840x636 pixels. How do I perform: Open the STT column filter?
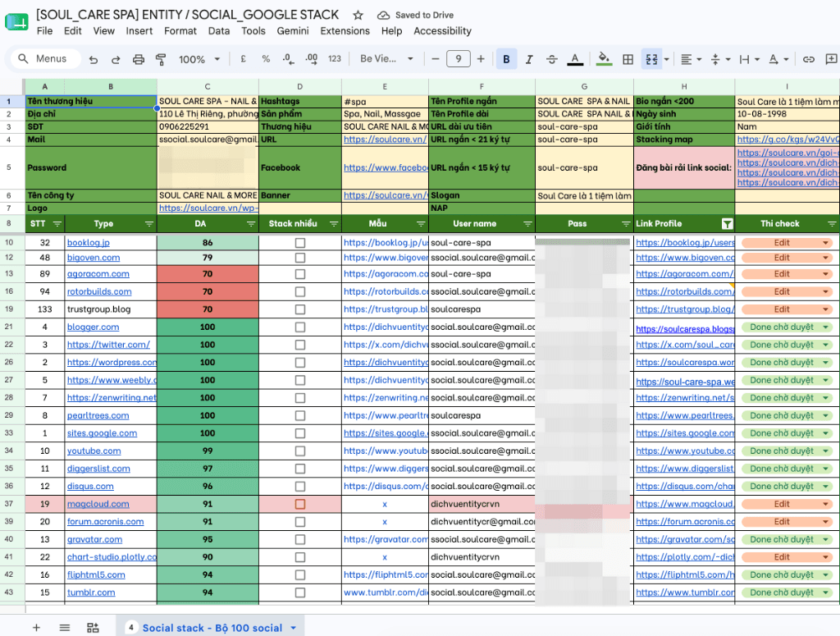(57, 223)
